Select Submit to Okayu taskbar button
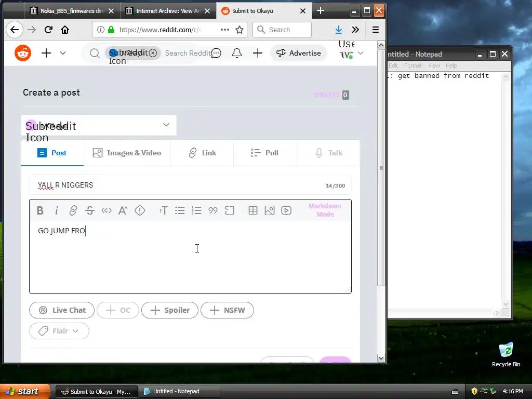 click(x=97, y=392)
